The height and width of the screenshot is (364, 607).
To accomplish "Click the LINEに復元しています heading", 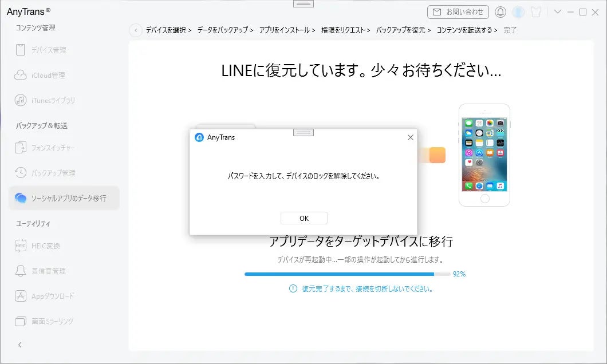I will pos(361,71).
